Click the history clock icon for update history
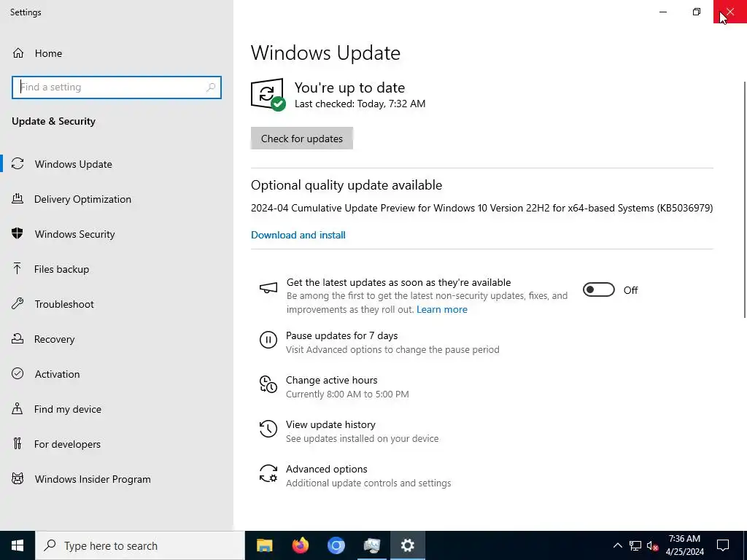The image size is (747, 560). point(268,429)
